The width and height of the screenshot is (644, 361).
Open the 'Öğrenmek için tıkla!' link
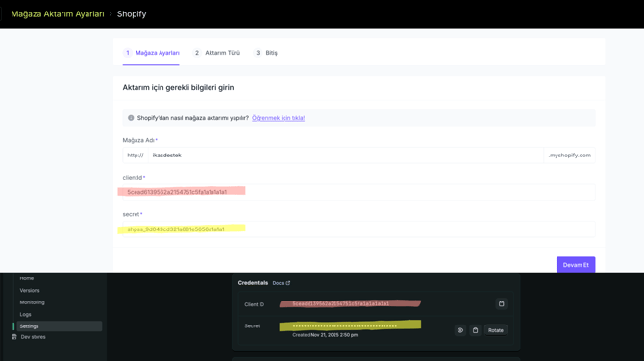(x=278, y=118)
